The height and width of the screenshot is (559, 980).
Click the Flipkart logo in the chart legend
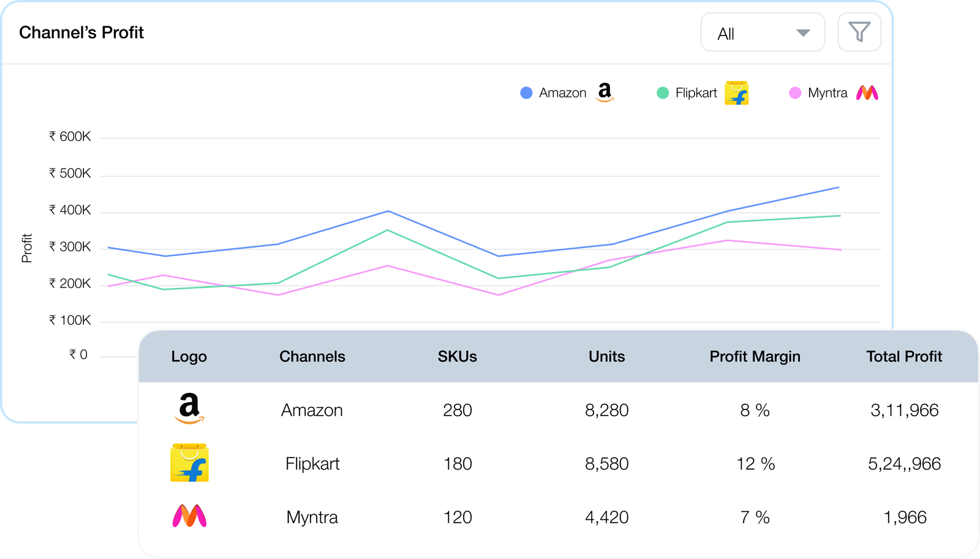pyautogui.click(x=736, y=93)
